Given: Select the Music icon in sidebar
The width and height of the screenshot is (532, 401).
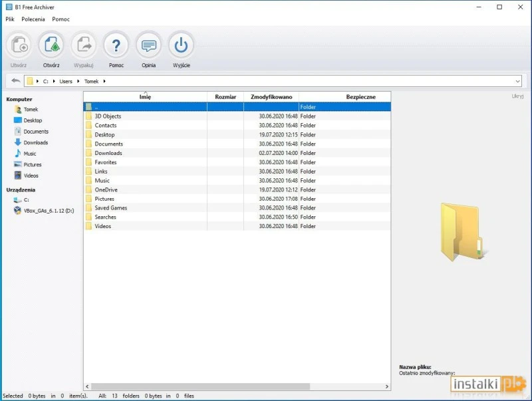Looking at the screenshot, I should tap(18, 154).
